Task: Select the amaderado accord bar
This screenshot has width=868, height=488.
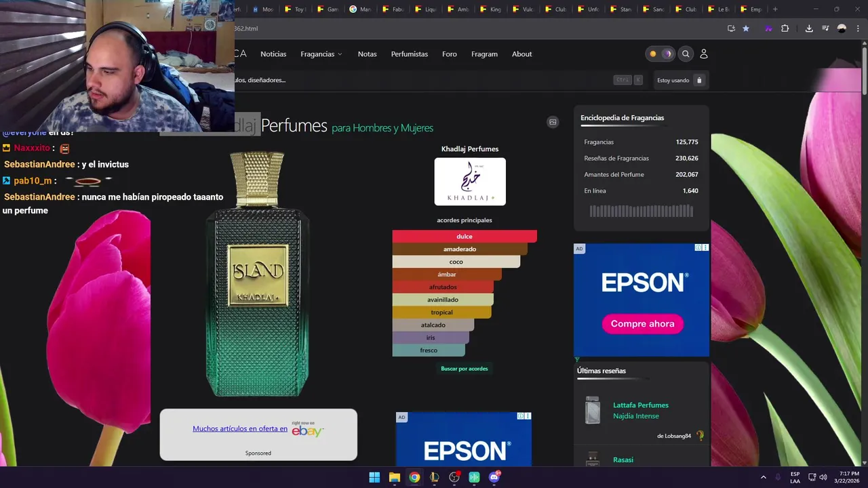Action: [x=460, y=249]
